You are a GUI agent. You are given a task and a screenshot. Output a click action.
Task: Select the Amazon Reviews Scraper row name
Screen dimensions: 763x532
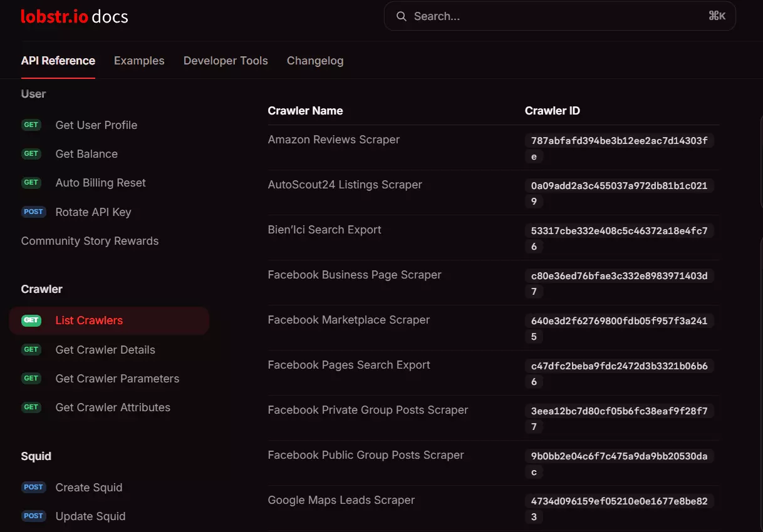[334, 140]
